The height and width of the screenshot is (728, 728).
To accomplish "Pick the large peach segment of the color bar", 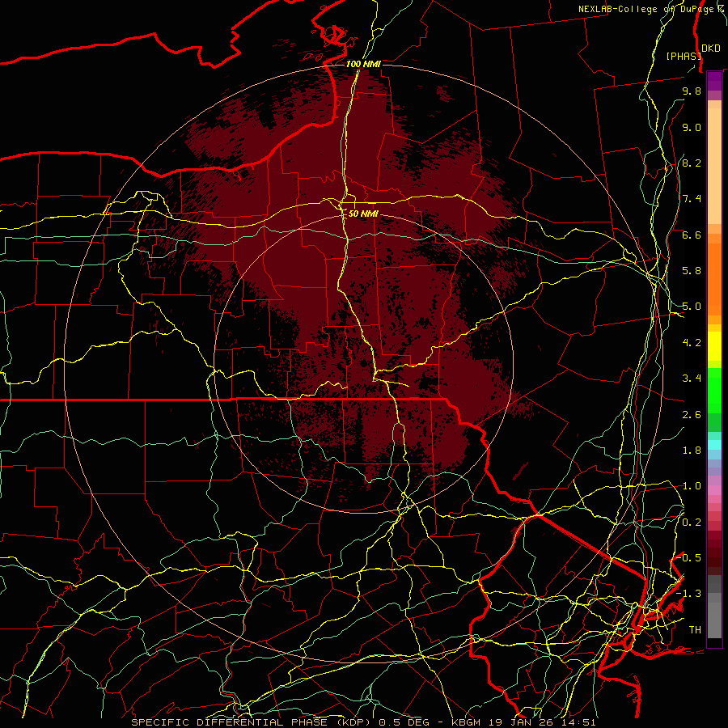I will [x=714, y=167].
